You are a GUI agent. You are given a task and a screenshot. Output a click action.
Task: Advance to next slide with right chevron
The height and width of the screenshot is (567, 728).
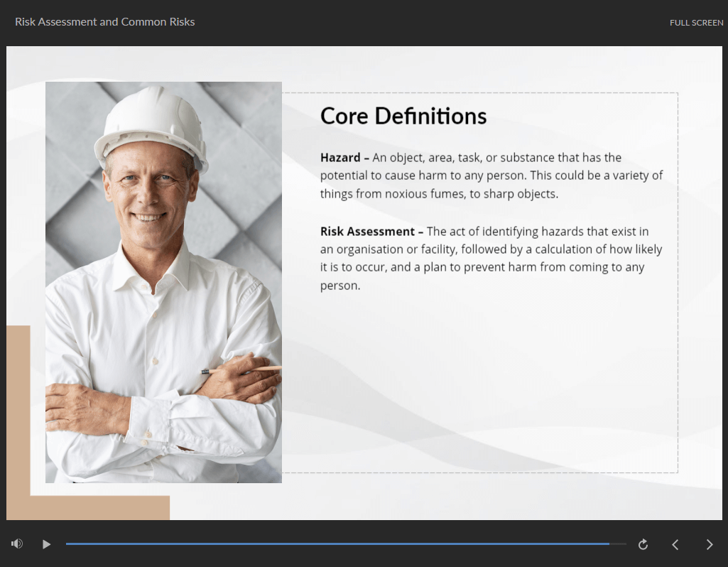point(709,544)
